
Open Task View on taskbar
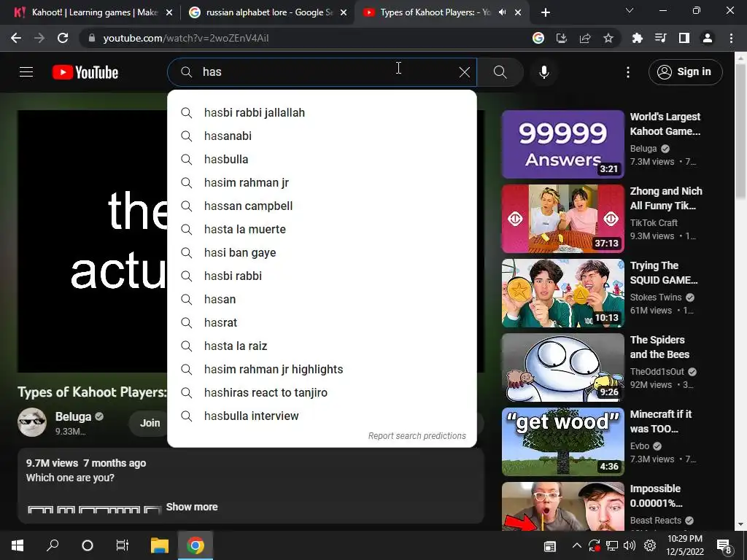coord(123,545)
